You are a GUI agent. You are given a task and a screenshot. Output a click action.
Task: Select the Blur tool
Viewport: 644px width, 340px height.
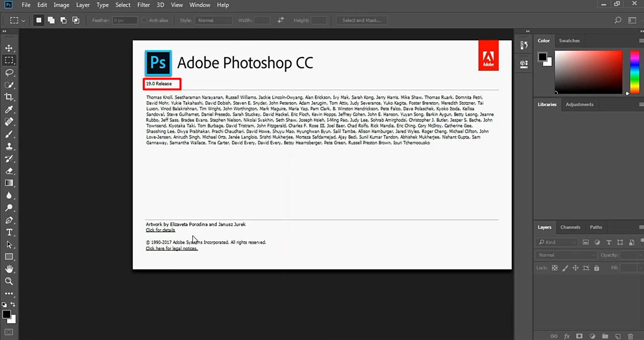pyautogui.click(x=9, y=195)
